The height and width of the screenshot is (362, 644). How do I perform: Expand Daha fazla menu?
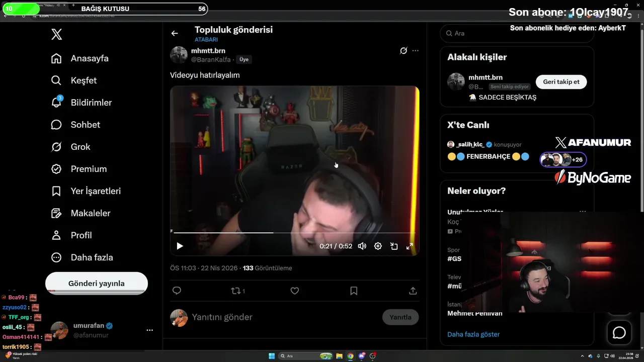point(82,257)
